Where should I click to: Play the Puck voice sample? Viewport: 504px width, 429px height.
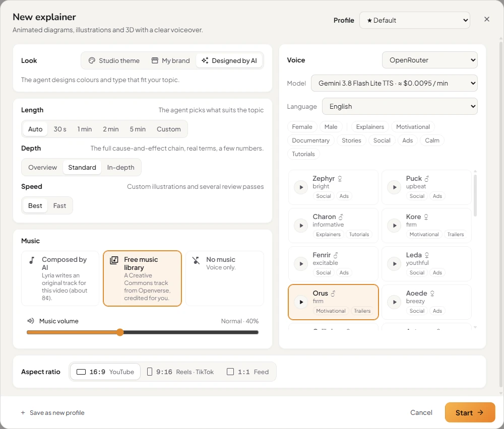click(x=395, y=187)
